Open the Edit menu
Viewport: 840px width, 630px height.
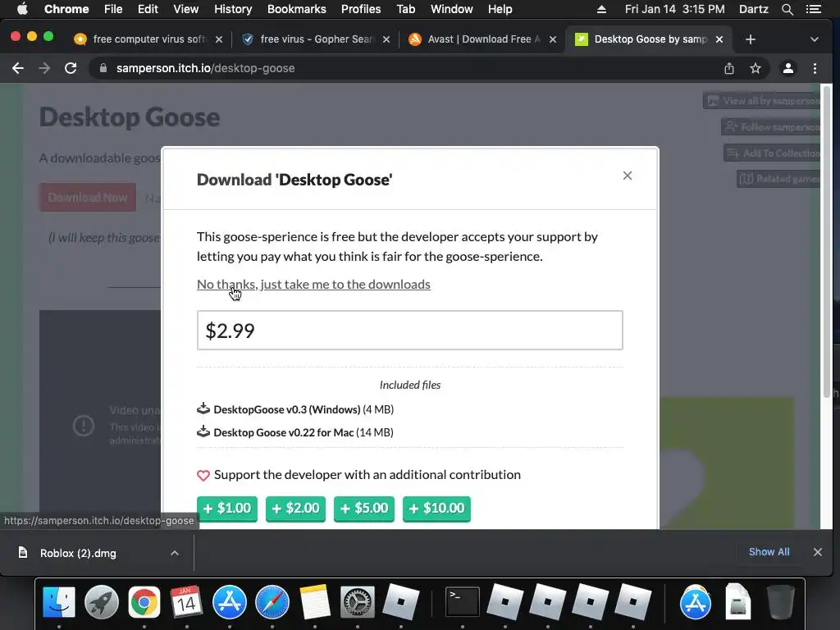point(148,9)
